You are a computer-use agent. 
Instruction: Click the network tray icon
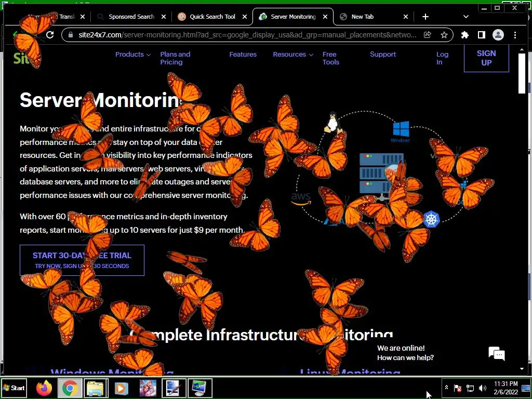[x=470, y=388]
